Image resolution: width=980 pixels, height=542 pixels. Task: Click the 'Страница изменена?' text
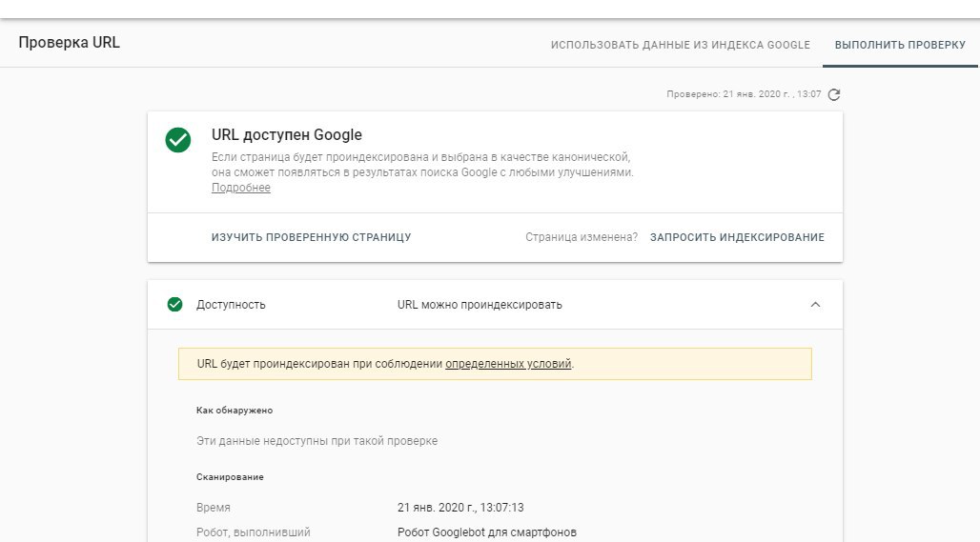582,237
